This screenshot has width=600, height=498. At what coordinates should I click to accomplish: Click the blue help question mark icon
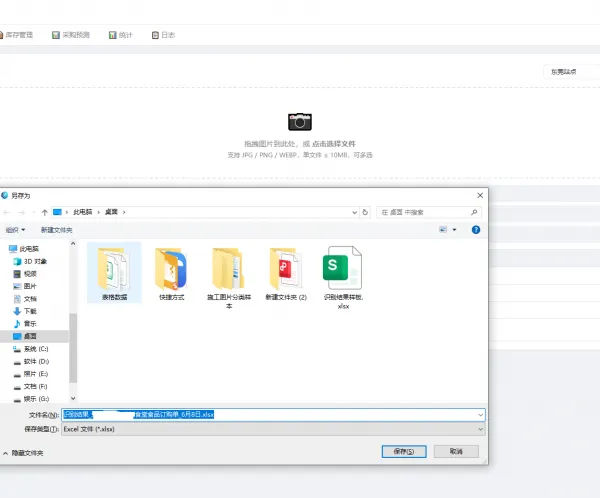[476, 230]
